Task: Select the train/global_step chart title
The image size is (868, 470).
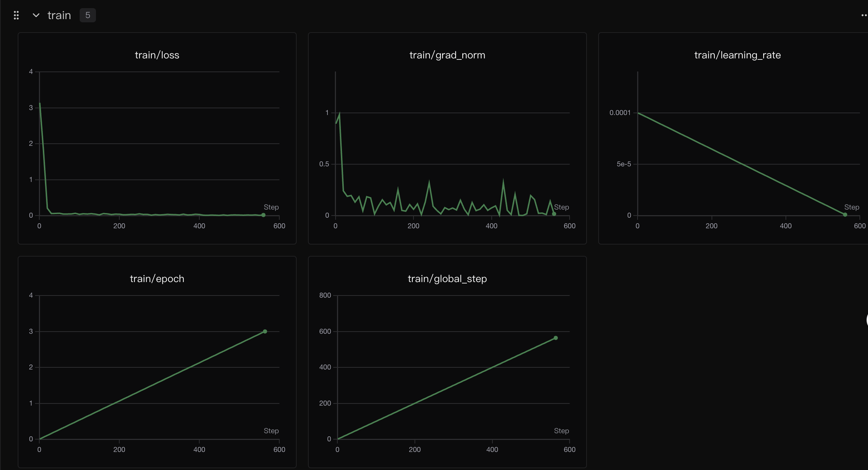Action: [x=447, y=279]
